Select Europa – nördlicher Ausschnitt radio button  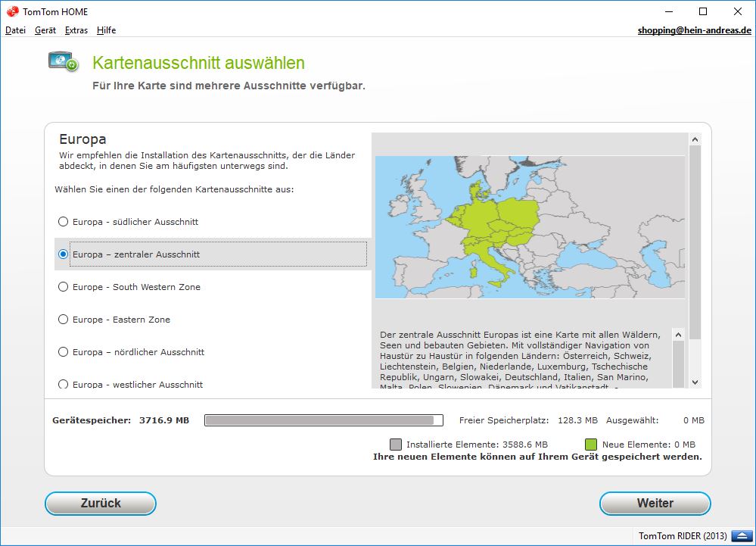[x=64, y=352]
